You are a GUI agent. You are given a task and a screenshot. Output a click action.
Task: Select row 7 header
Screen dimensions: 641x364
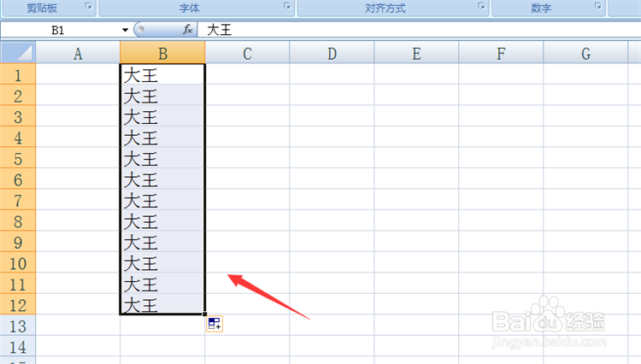click(x=18, y=200)
